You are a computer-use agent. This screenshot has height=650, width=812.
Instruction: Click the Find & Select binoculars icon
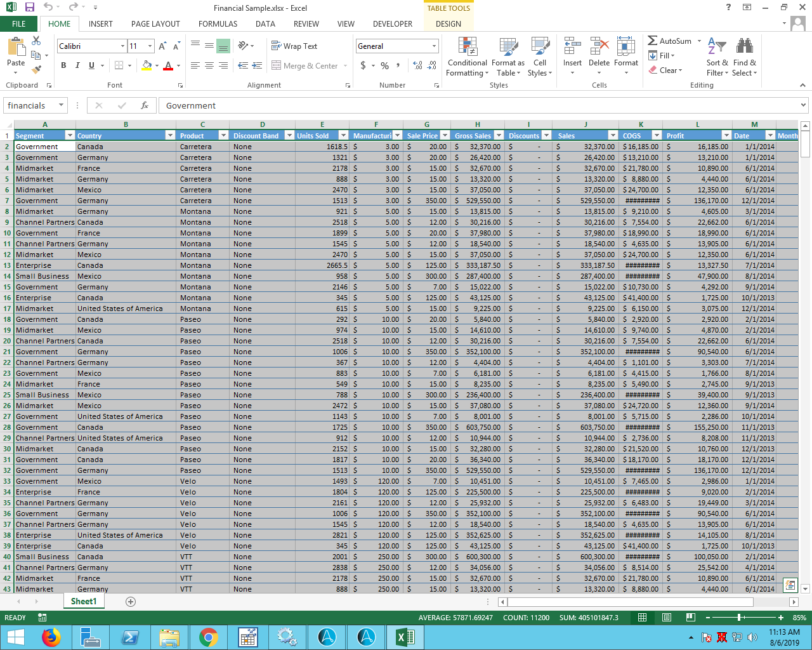coord(744,47)
